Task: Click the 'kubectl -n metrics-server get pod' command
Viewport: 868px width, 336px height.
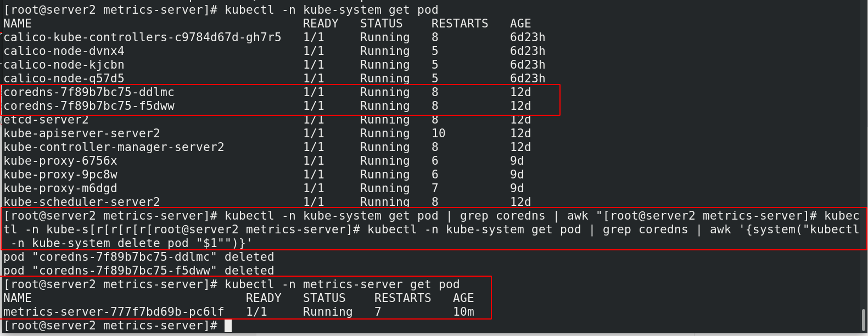Action: (342, 284)
